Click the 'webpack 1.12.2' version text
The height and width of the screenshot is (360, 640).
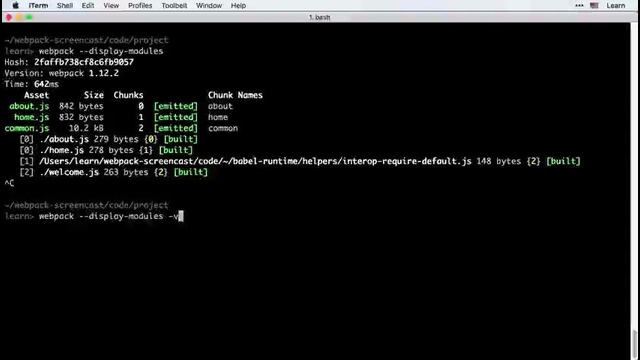84,73
